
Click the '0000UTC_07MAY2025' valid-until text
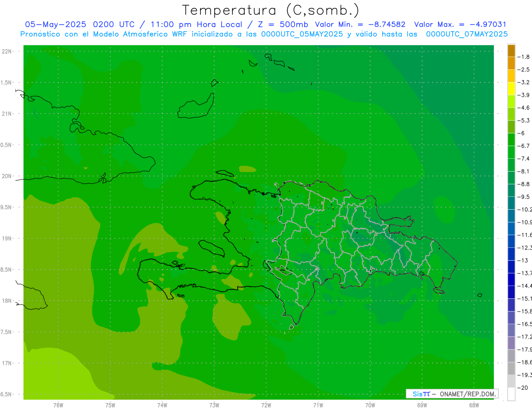point(467,34)
